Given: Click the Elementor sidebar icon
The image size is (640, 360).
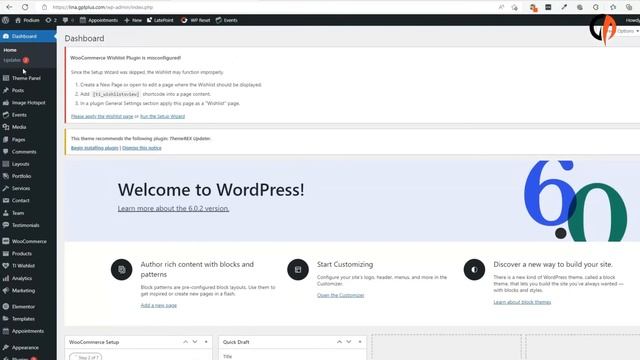Looking at the screenshot, I should [6, 307].
